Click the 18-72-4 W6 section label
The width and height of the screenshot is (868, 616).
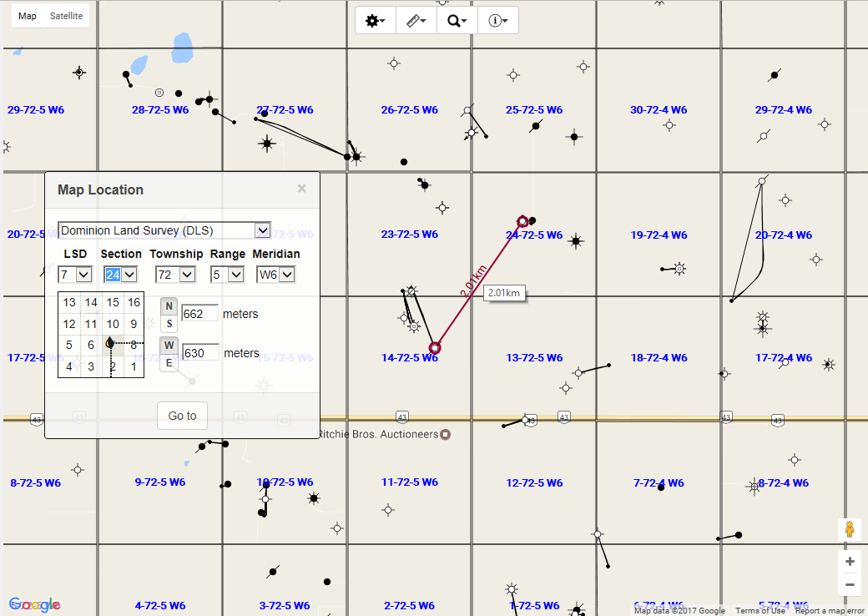tap(659, 357)
